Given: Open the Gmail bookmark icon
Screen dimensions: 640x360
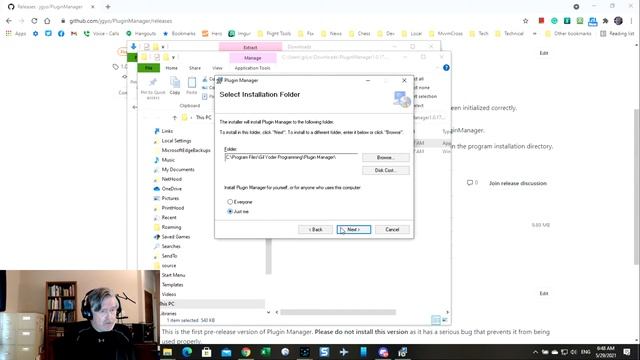Looking at the screenshot, I should pos(74,33).
